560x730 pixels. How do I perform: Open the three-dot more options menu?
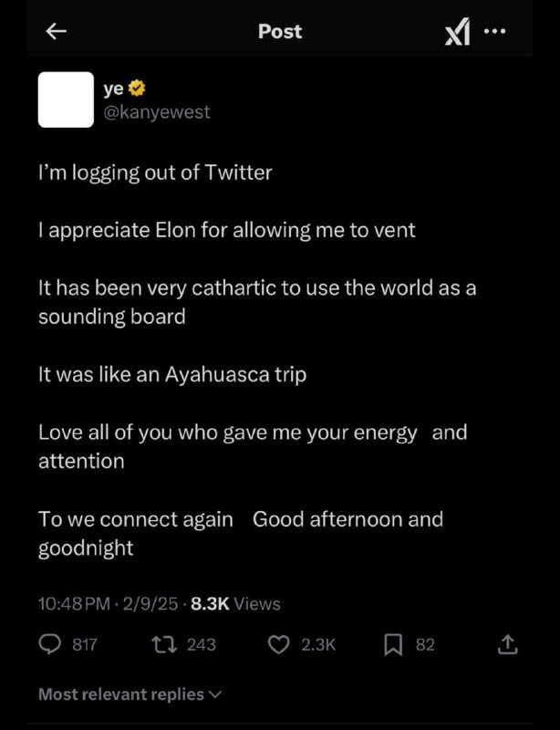click(495, 30)
